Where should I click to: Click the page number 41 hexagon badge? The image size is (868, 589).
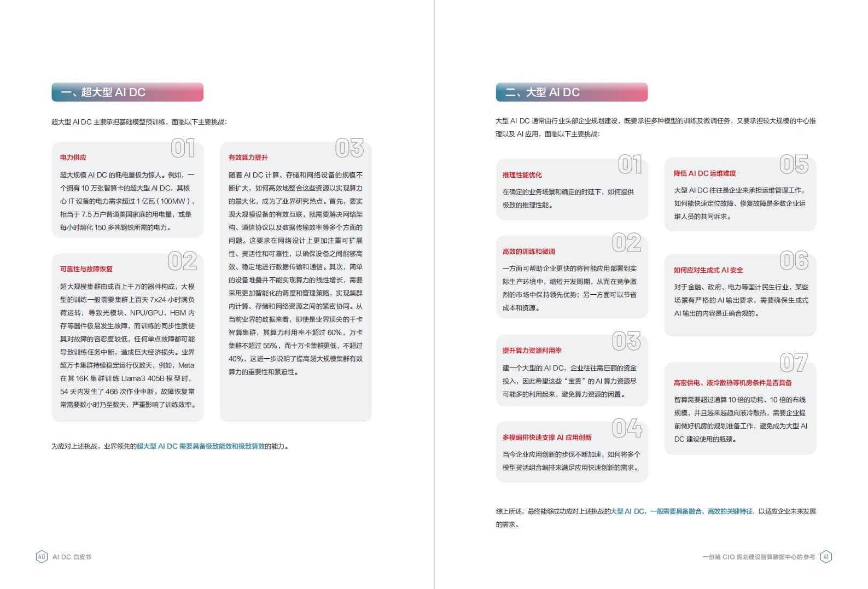coord(826,557)
